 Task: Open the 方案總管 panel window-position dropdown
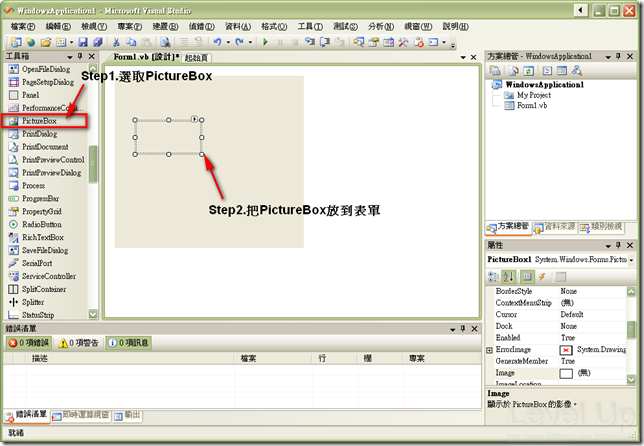(608, 57)
